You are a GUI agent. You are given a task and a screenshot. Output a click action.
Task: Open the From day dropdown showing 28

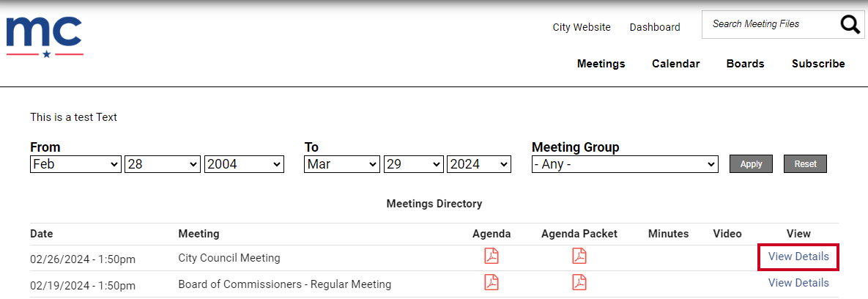click(x=162, y=164)
